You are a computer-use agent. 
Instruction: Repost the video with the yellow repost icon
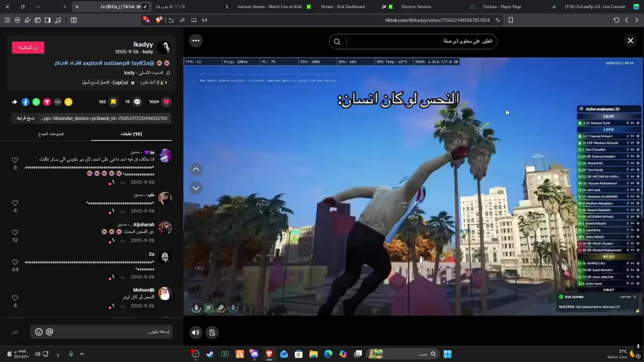click(68, 102)
